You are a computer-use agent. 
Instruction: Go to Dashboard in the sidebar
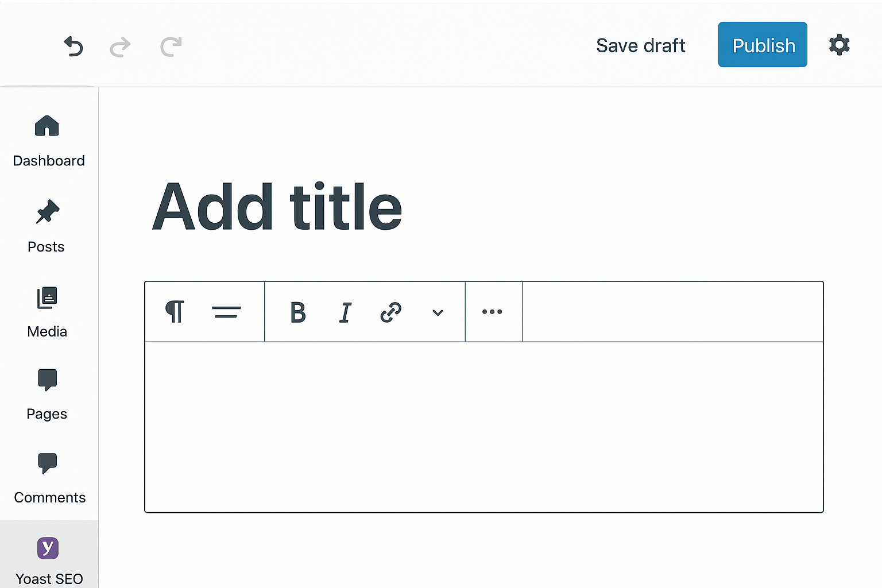49,141
